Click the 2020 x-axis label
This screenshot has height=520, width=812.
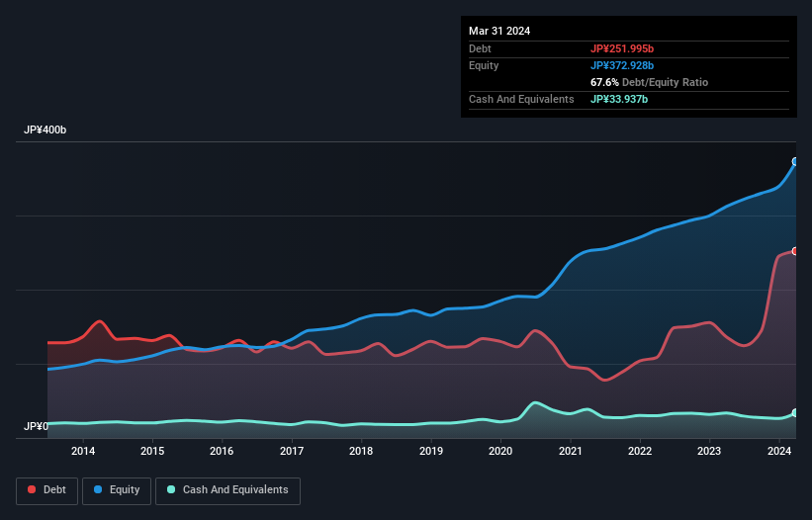click(x=500, y=451)
